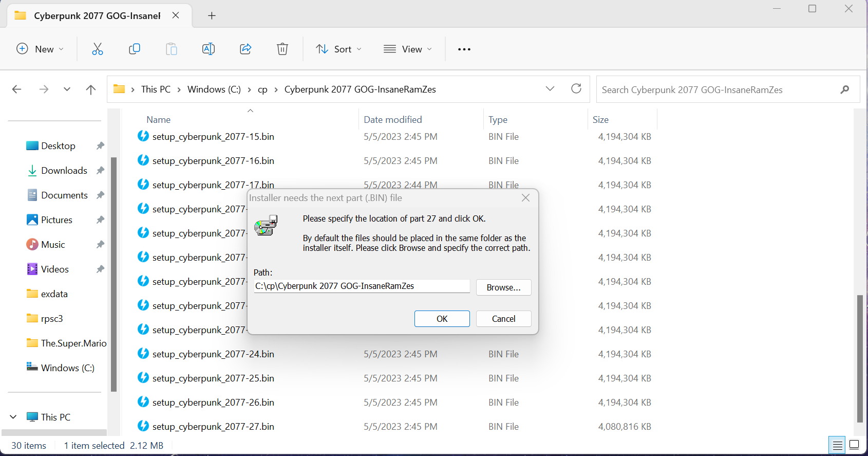The height and width of the screenshot is (456, 868).
Task: Click the sidebar vertical scrollbar
Action: pyautogui.click(x=114, y=275)
